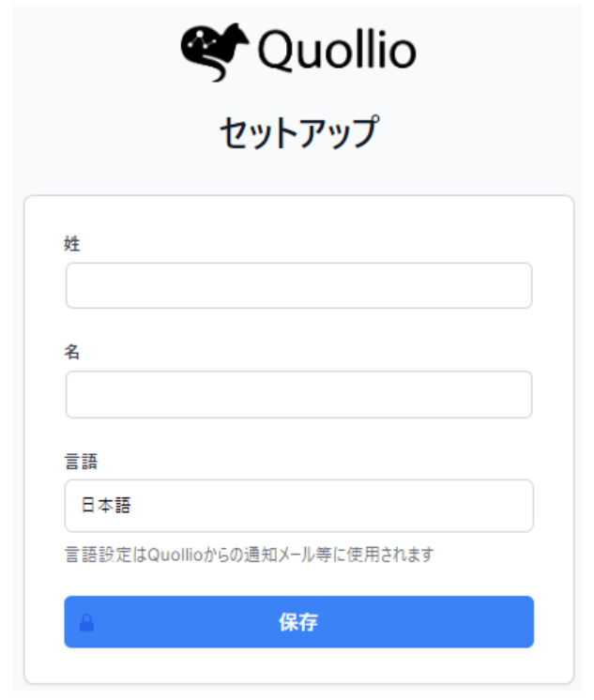Screen dimensions: 594x700
Task: Click the 姓 field label
Action: pyautogui.click(x=72, y=244)
